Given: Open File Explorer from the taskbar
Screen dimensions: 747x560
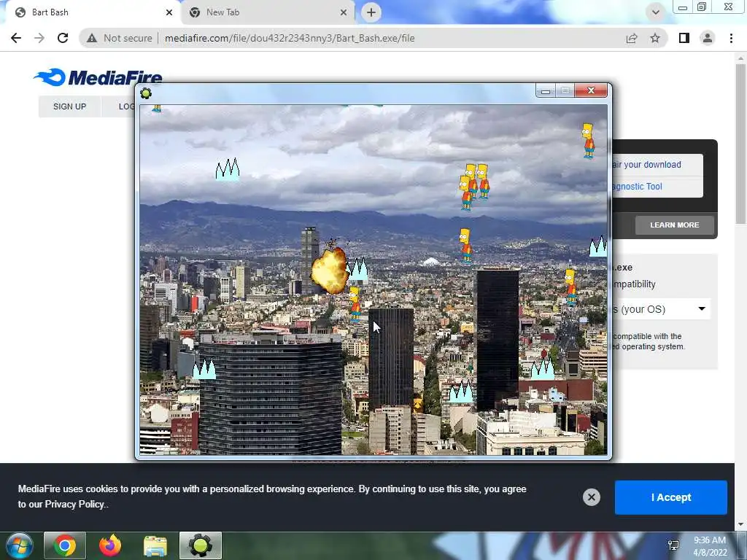Looking at the screenshot, I should [155, 545].
